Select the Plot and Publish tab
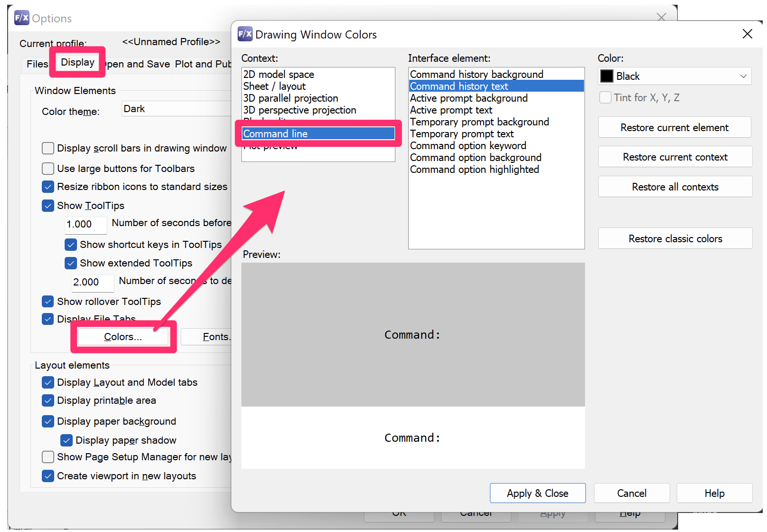The height and width of the screenshot is (532, 767). point(203,64)
